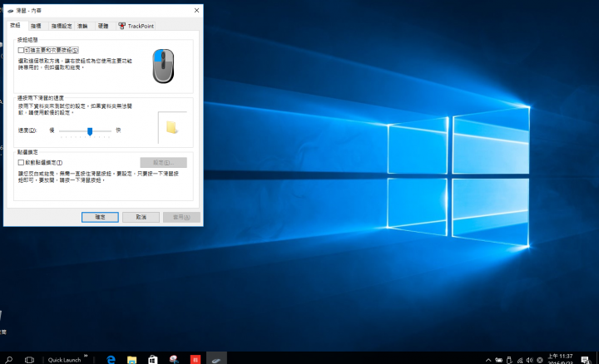The width and height of the screenshot is (599, 364).
Task: Confirm with the OK (確定) button
Action: point(100,217)
